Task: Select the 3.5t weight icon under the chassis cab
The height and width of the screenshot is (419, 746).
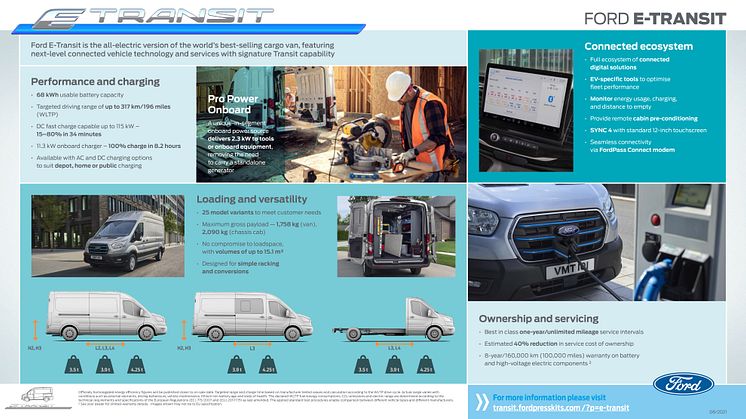Action: coord(363,364)
